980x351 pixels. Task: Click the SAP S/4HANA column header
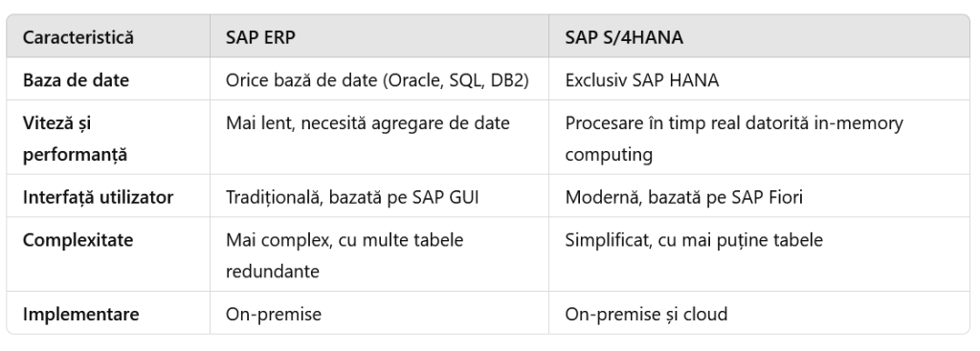point(624,37)
